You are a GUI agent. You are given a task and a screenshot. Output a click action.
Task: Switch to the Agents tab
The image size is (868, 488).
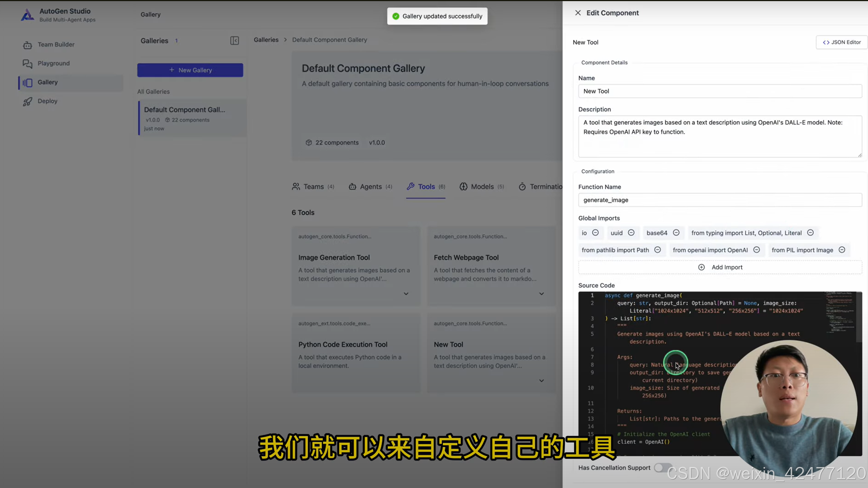click(370, 187)
